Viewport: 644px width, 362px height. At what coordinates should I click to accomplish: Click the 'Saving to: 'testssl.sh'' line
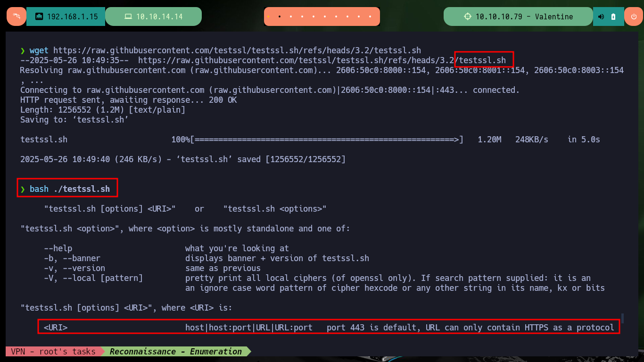coord(74,120)
